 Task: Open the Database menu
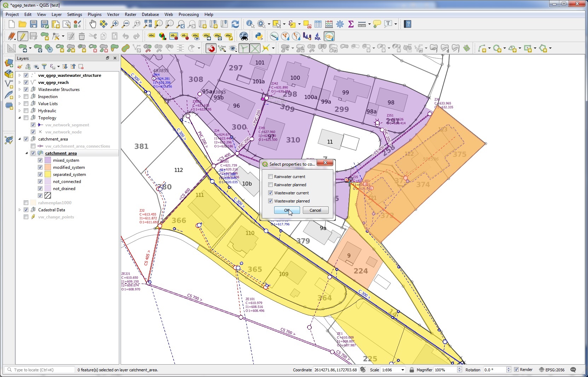[150, 15]
